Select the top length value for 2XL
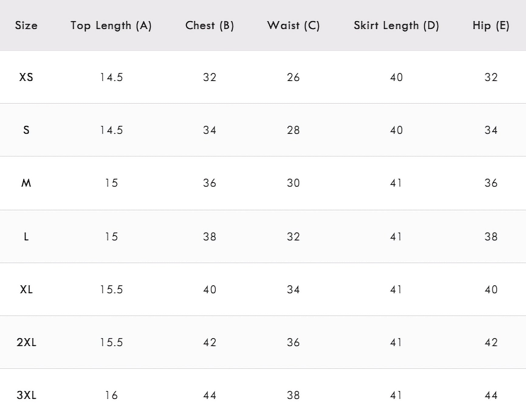This screenshot has height=420, width=526. coord(111,342)
